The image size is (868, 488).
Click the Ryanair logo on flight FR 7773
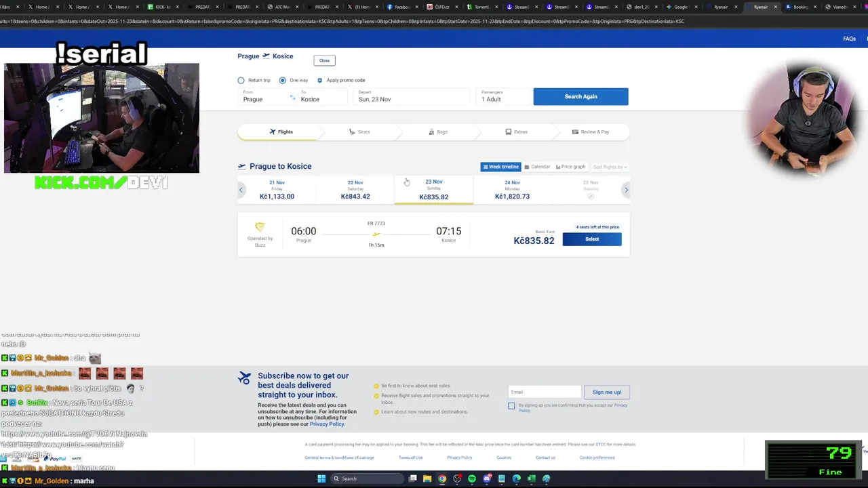(x=260, y=227)
